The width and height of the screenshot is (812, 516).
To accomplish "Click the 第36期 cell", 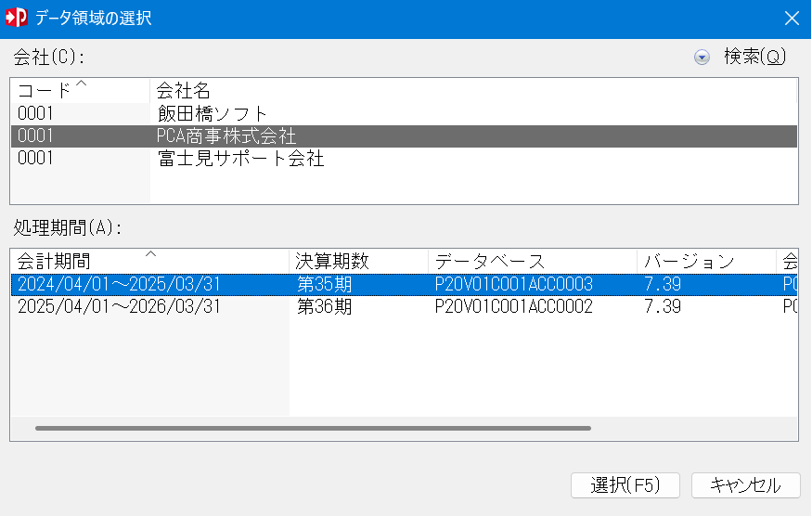I will tap(324, 306).
